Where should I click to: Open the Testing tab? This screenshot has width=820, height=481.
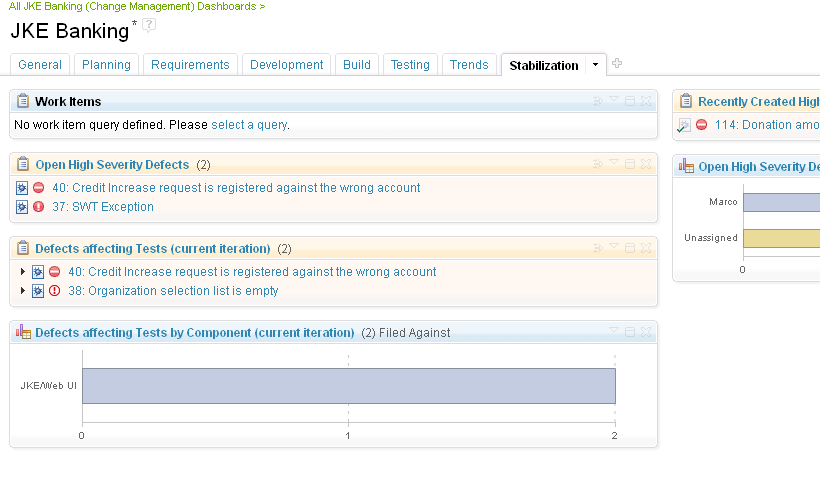point(410,65)
